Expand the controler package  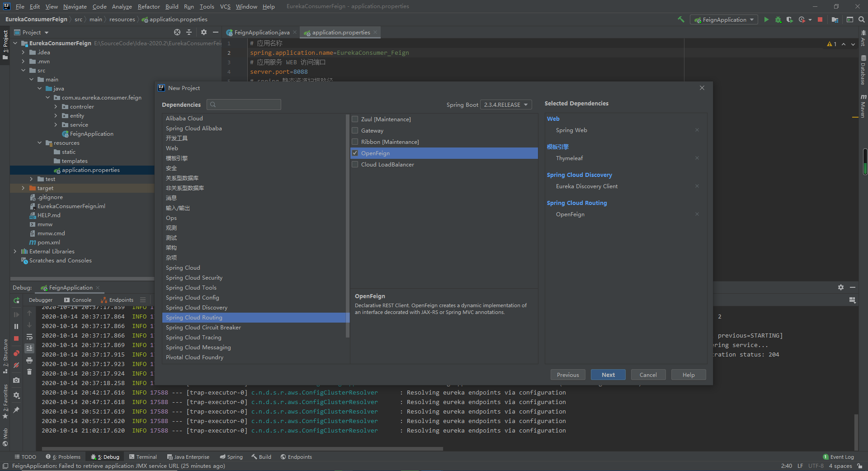56,107
